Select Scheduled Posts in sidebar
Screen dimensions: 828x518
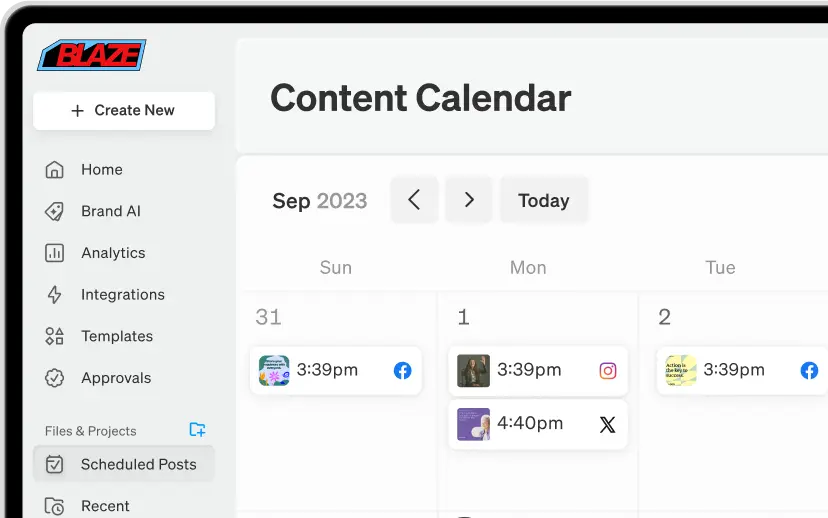[x=138, y=464]
